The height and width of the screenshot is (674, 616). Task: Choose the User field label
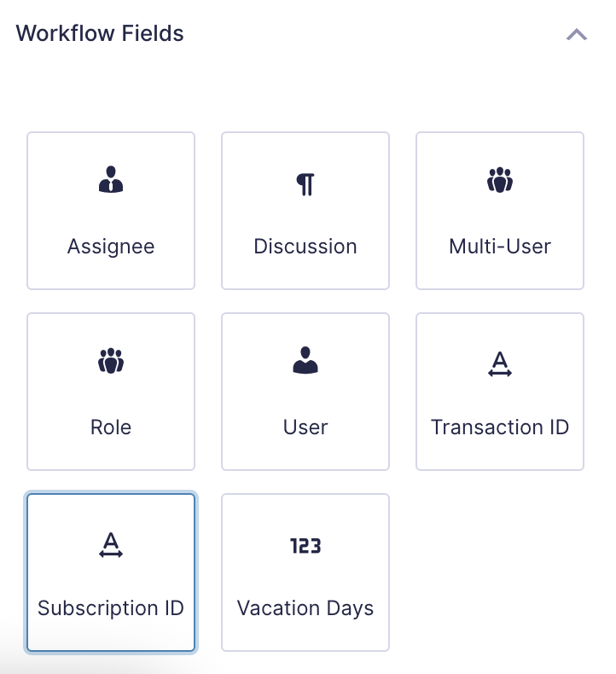click(x=305, y=427)
